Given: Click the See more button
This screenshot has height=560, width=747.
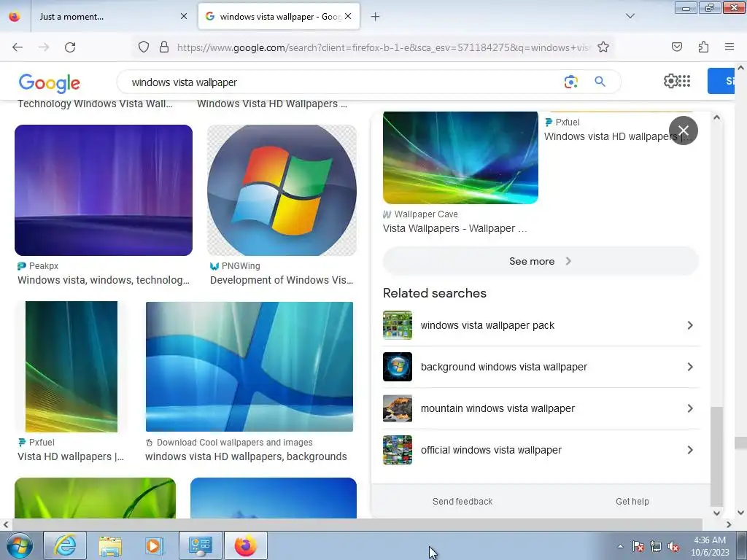Looking at the screenshot, I should tap(541, 261).
